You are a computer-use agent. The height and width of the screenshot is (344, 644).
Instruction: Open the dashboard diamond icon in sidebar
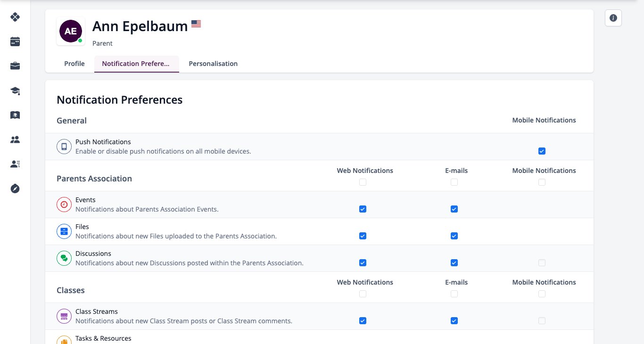(x=15, y=17)
